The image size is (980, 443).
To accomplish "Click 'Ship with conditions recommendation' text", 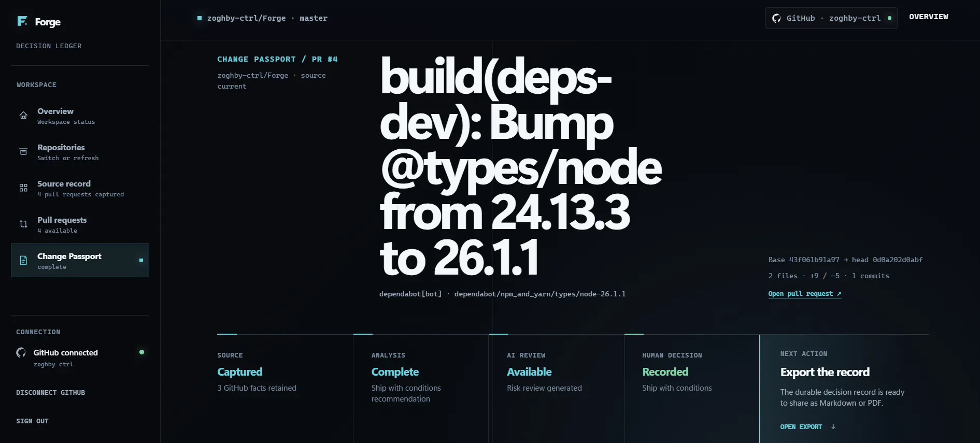I will (x=406, y=393).
